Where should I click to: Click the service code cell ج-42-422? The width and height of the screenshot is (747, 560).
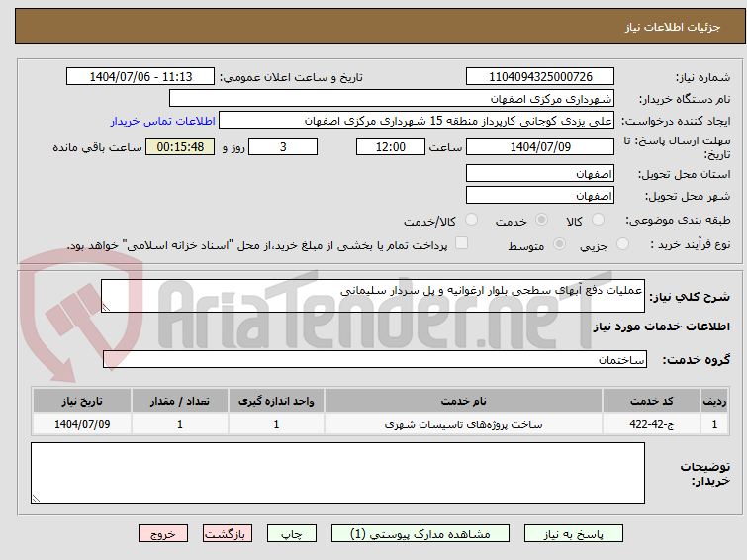[651, 424]
